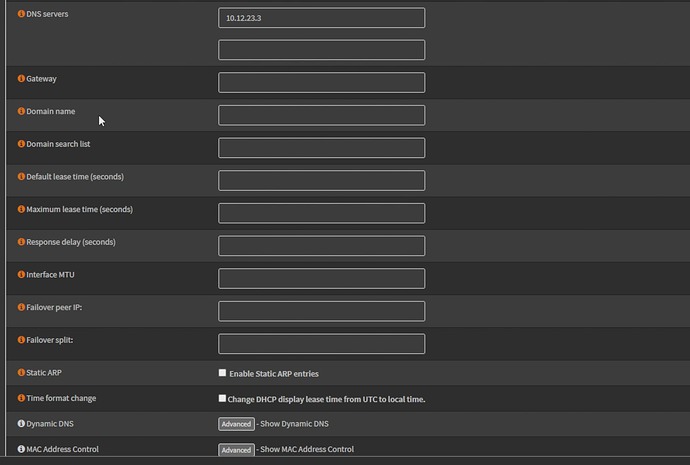
Task: Click the Static ARP info icon
Action: point(22,373)
